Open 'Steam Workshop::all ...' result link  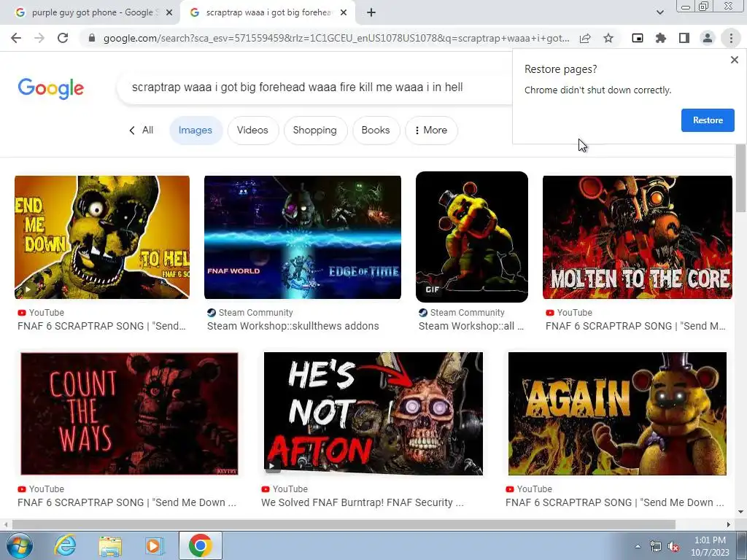(x=471, y=326)
